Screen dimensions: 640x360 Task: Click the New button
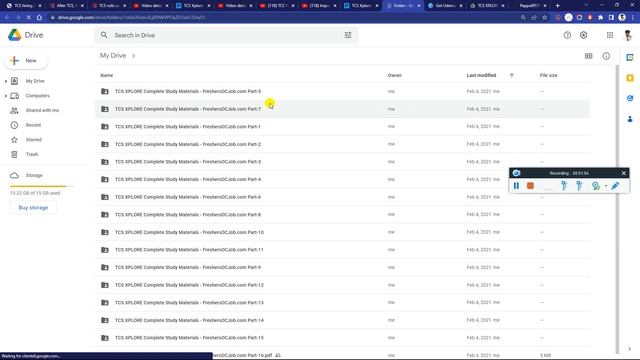coord(26,60)
